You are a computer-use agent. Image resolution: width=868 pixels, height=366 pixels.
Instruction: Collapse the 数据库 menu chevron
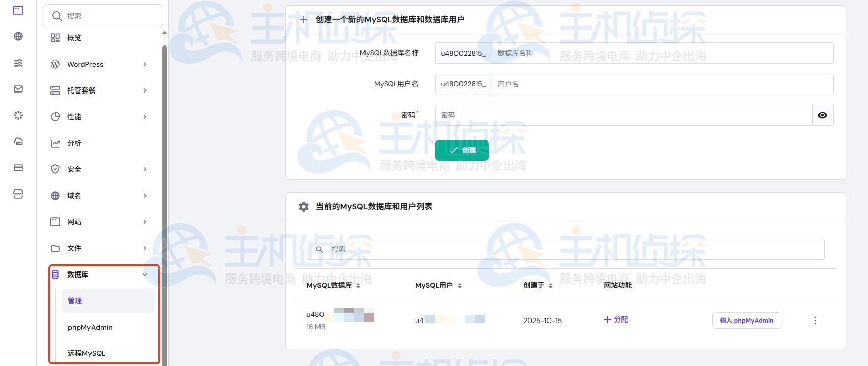click(145, 274)
